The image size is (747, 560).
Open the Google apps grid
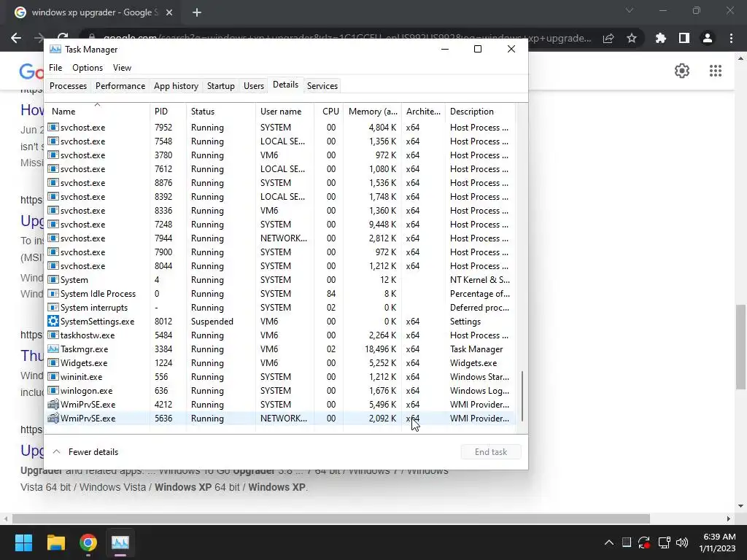point(716,71)
